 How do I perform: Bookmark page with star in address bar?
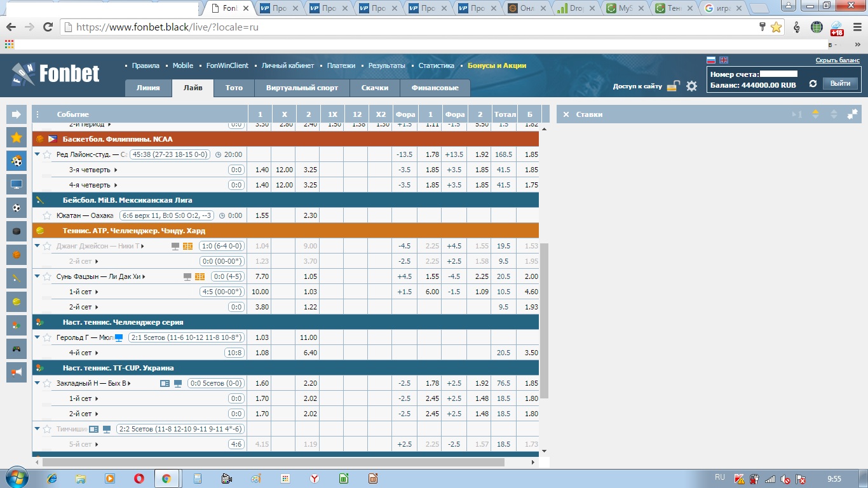coord(776,27)
